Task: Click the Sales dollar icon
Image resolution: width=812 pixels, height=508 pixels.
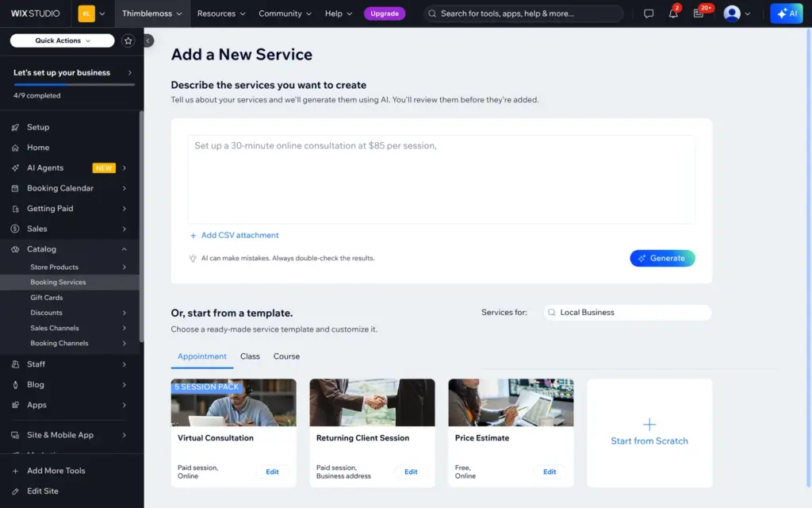Action: 15,229
